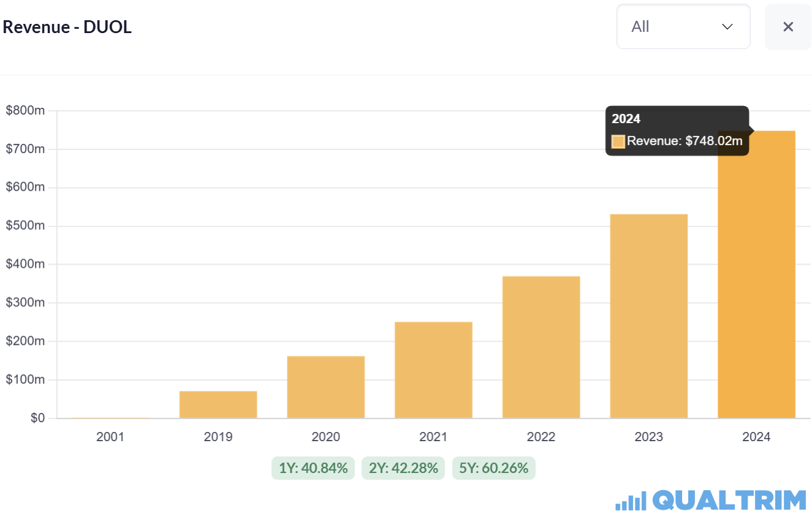
Task: Click the 2021 x-axis label
Action: [433, 437]
